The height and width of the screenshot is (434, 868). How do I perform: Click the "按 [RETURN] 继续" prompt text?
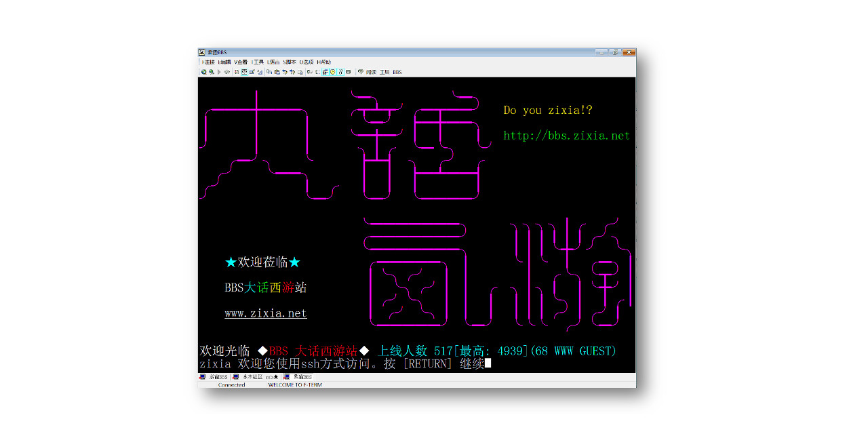coord(434,363)
